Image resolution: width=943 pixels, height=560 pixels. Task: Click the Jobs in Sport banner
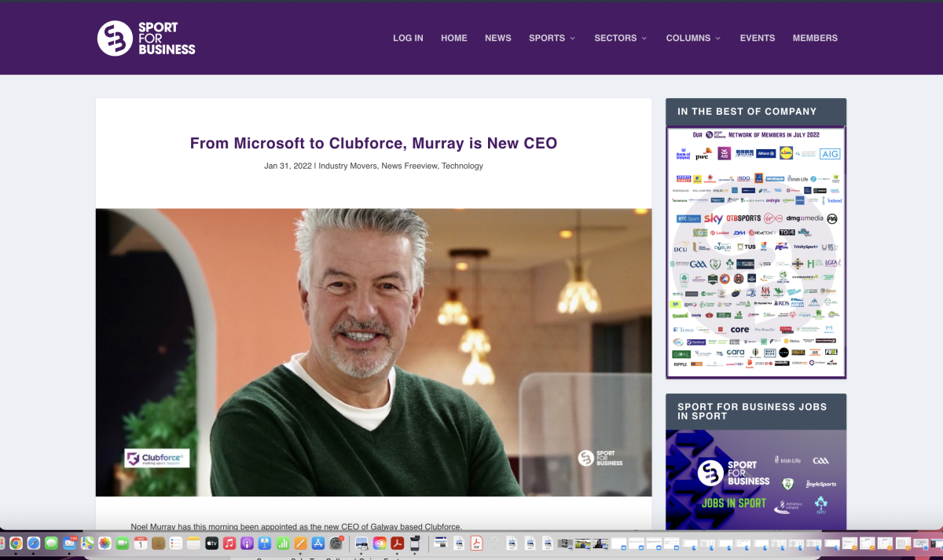[756, 480]
